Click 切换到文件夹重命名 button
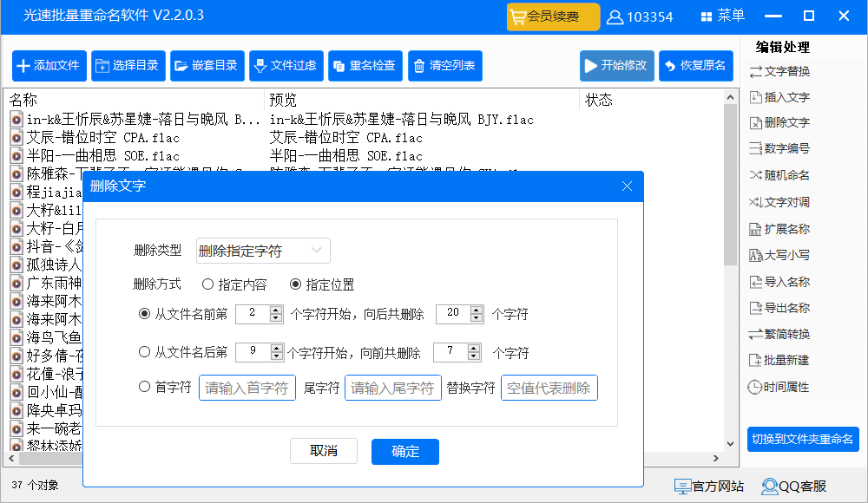 pos(803,440)
